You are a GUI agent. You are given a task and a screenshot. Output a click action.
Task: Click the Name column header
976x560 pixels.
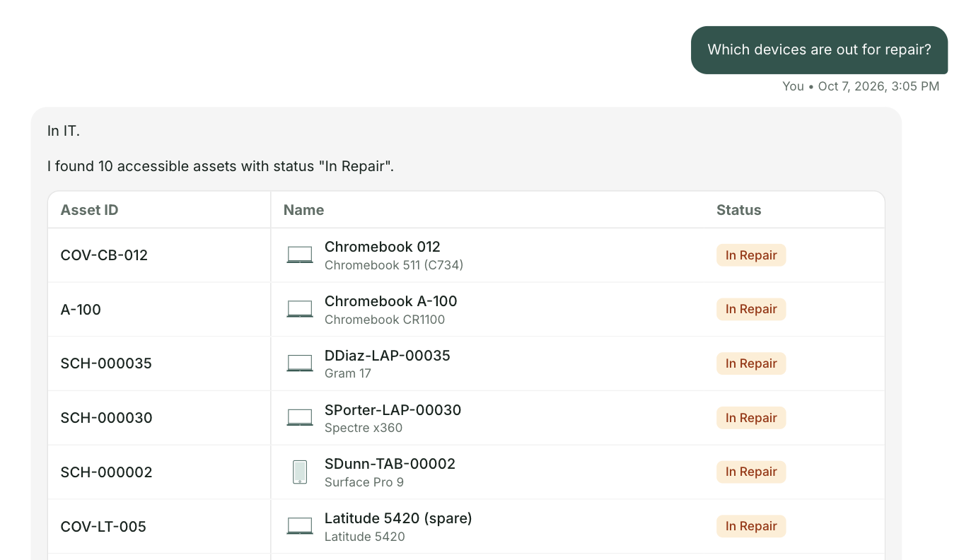coord(303,210)
